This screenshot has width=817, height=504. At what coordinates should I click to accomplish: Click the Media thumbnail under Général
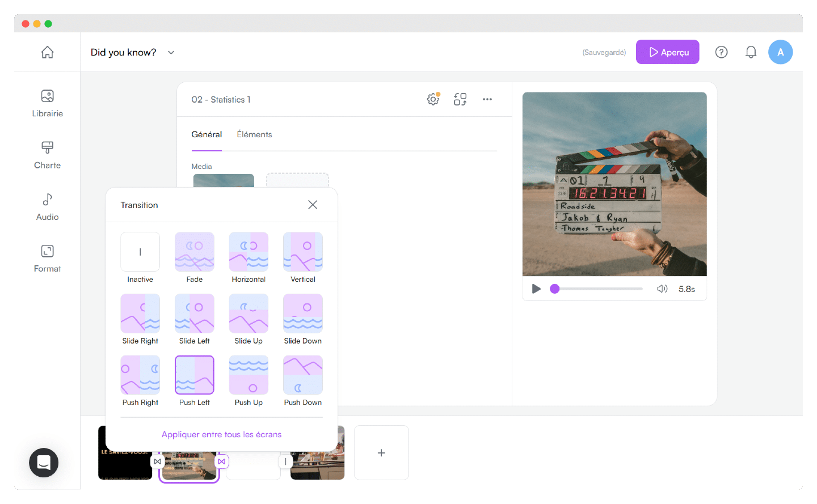tap(224, 180)
